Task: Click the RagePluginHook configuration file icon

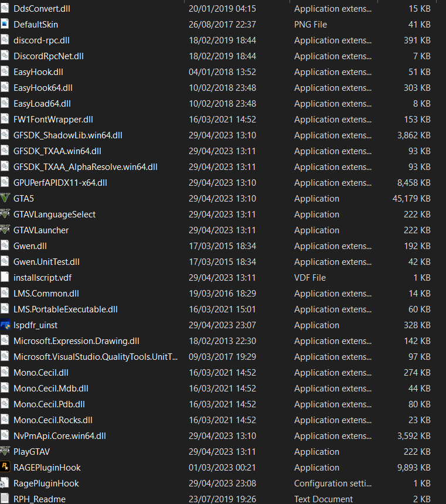Action: [5, 483]
